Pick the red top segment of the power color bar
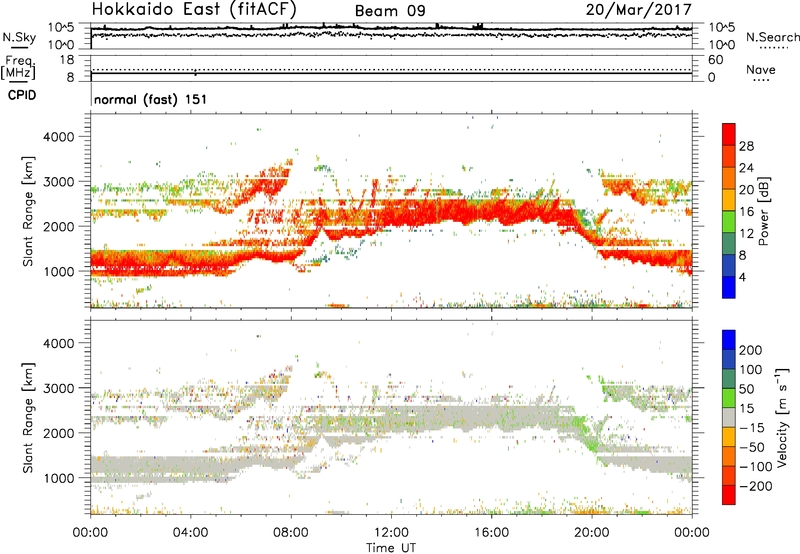800x554 pixels. tap(729, 134)
